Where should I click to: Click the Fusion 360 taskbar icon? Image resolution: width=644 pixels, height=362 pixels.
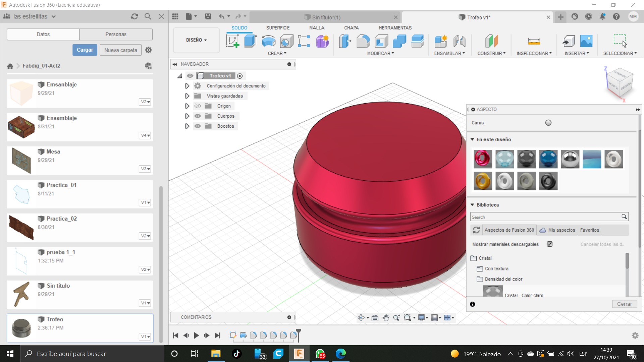pyautogui.click(x=299, y=354)
